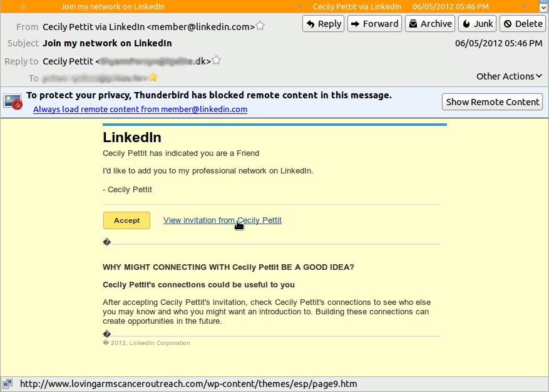
Task: Click the star in the message list row
Action: pos(23,6)
